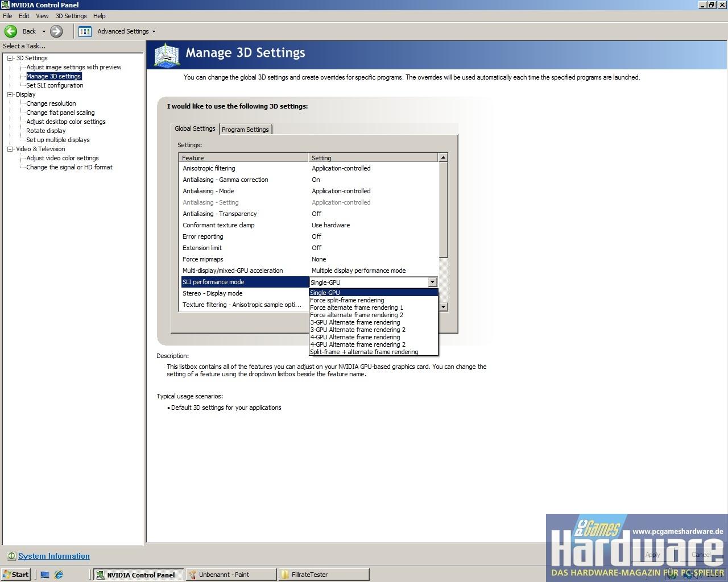Open Rotate display

[x=46, y=131]
